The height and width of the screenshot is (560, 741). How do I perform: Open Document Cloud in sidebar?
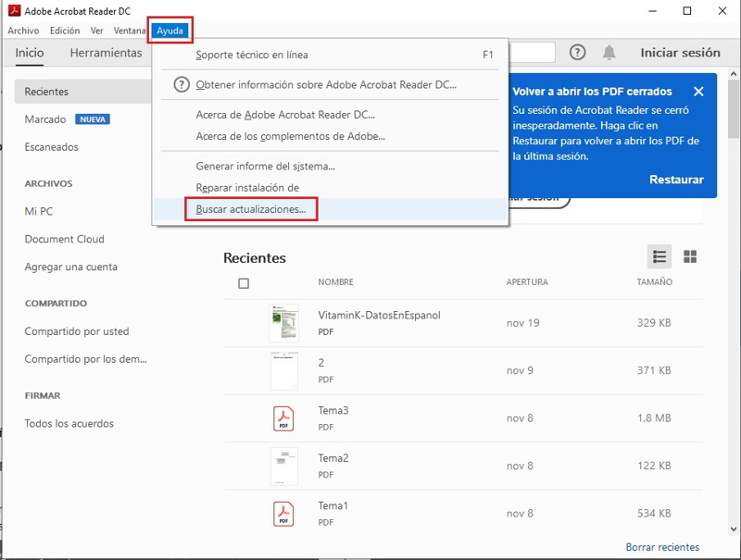[64, 239]
